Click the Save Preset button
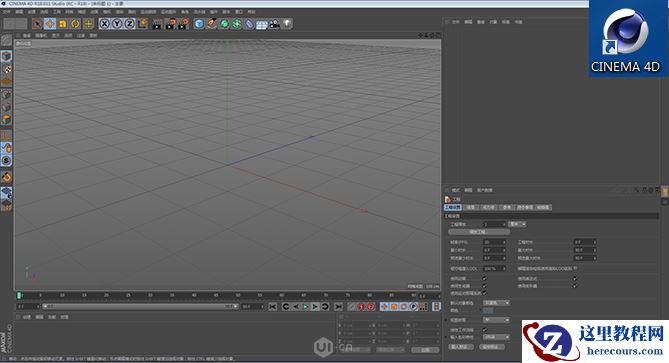Screen dimensions: 669x363 491,347
